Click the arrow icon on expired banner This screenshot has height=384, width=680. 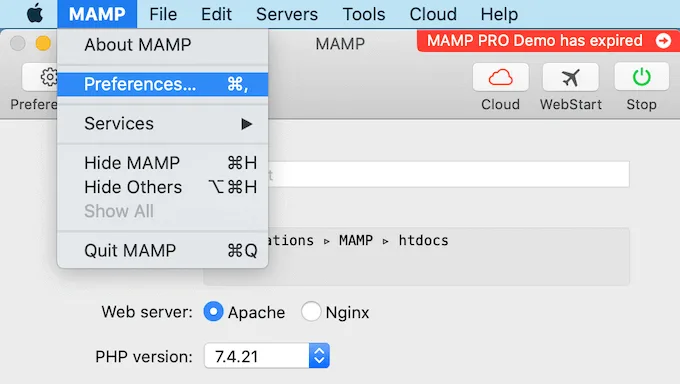tap(663, 41)
